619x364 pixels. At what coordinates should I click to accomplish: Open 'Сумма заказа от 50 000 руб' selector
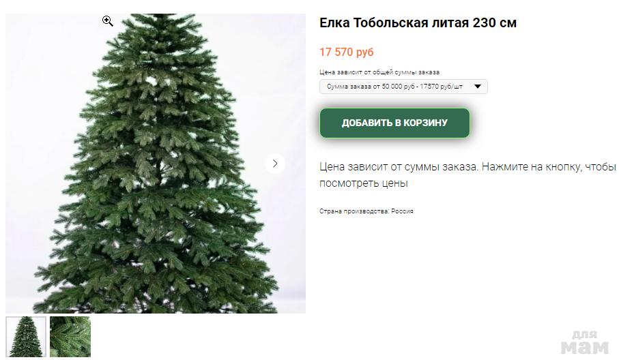pyautogui.click(x=403, y=87)
